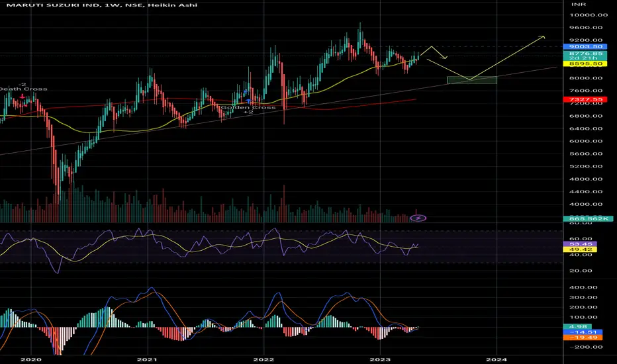Screen dimensions: 617x364
Task: Click the 6800.00 price axis label
Action: (x=586, y=116)
